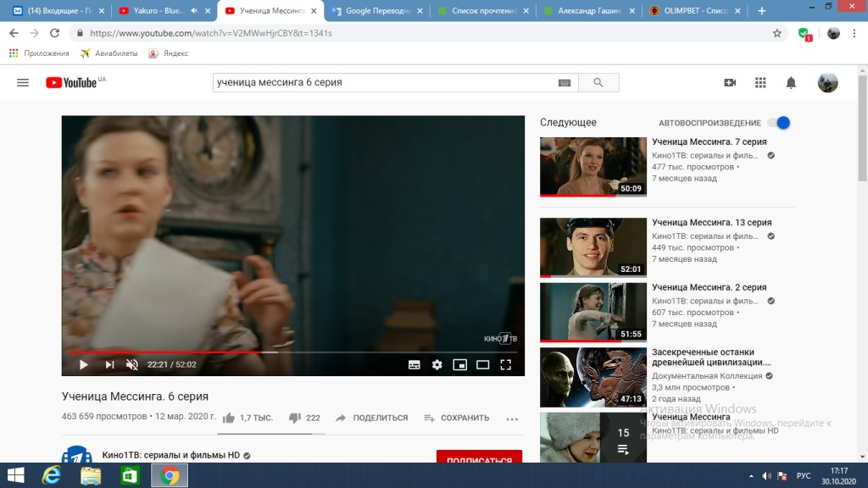Switch the РУС input language
The image size is (868, 488).
(804, 476)
